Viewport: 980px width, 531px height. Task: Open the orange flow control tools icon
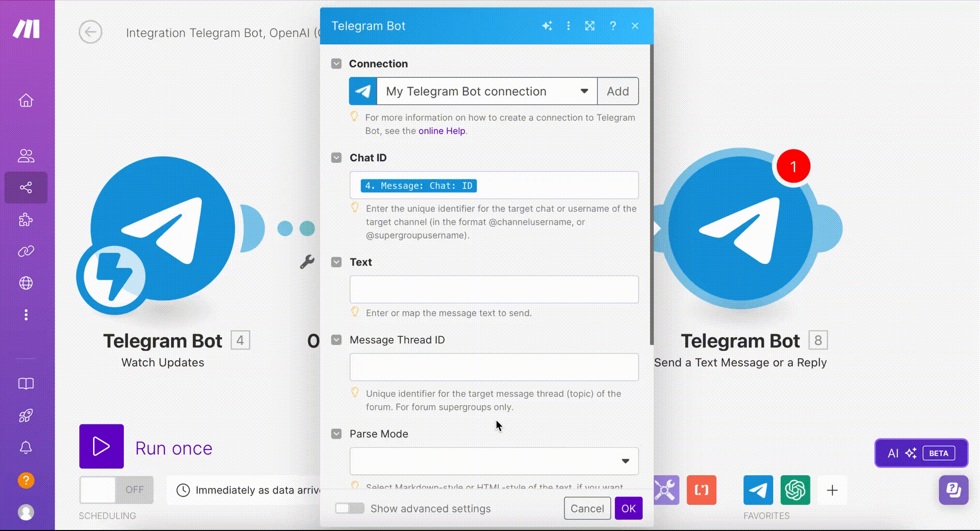point(701,490)
